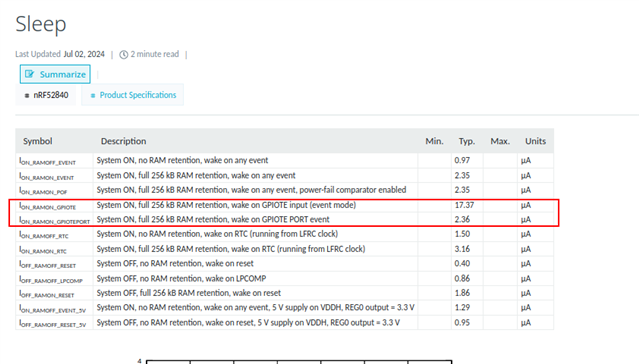
Task: Click the 'Typ.' column header
Action: [x=467, y=141]
